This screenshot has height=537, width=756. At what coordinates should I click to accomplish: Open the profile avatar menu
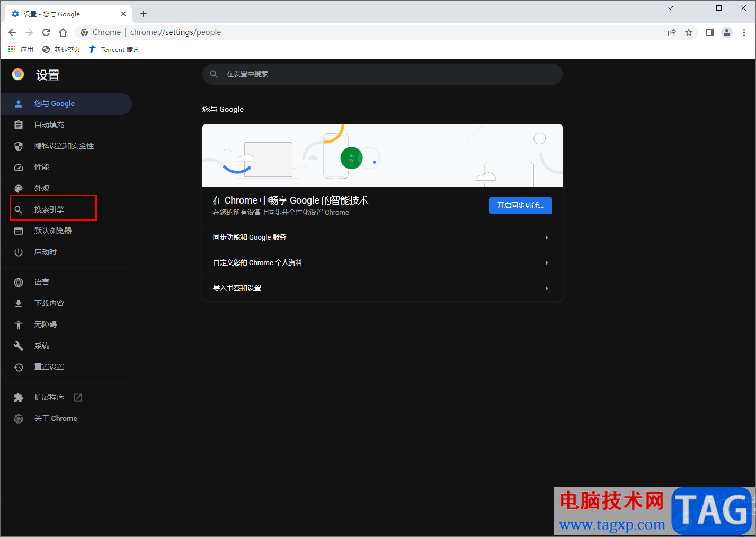(x=727, y=32)
